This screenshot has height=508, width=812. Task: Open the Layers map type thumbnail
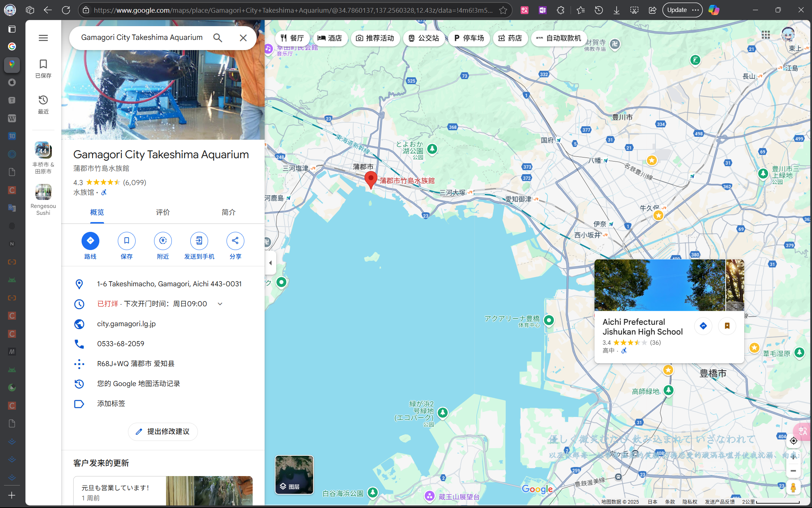(294, 475)
